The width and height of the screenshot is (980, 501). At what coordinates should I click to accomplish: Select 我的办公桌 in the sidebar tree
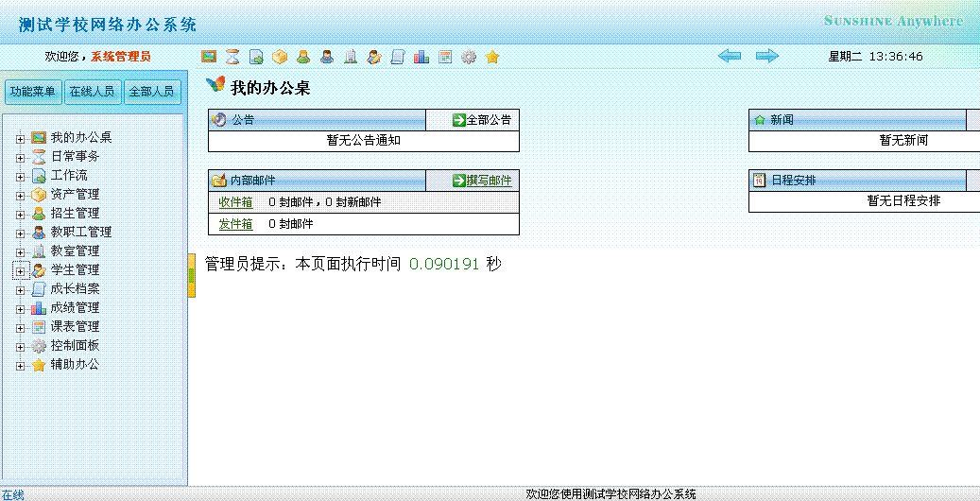pyautogui.click(x=81, y=138)
